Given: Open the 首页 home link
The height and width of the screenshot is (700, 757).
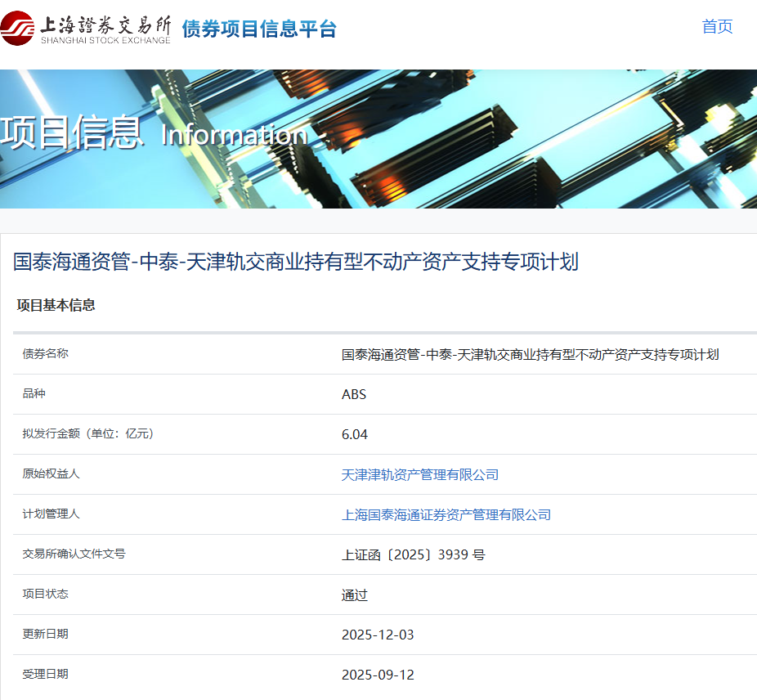Looking at the screenshot, I should pos(717,26).
